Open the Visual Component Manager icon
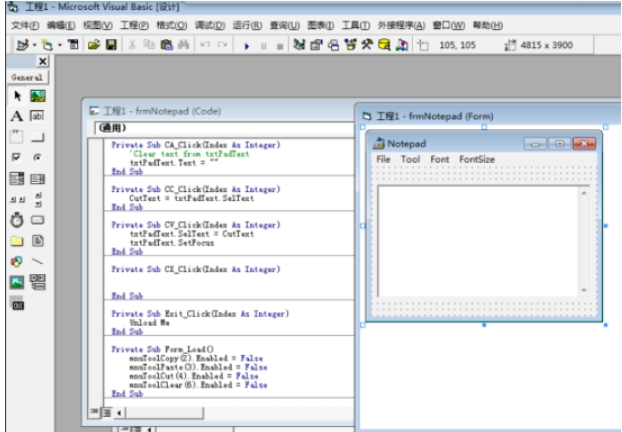This screenshot has height=432, width=622. point(402,44)
